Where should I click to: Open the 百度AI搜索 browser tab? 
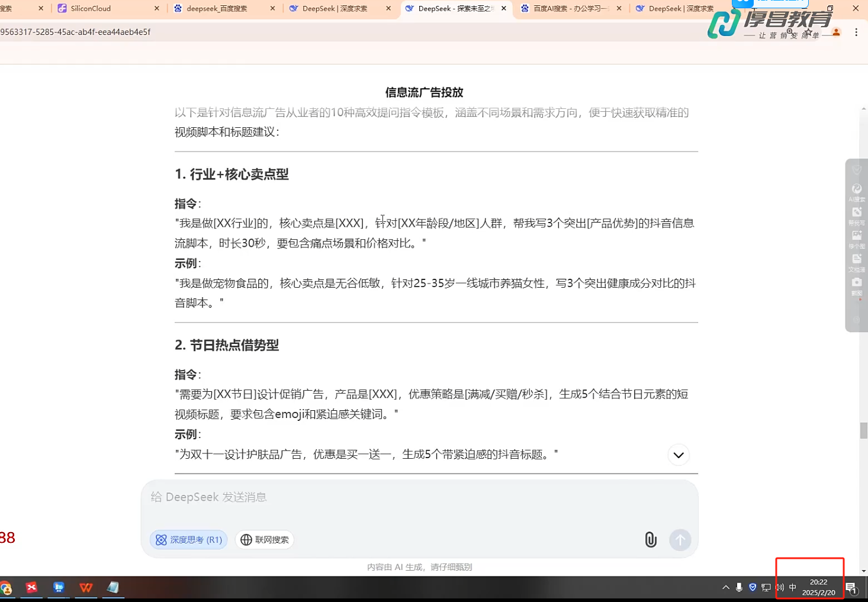click(570, 8)
